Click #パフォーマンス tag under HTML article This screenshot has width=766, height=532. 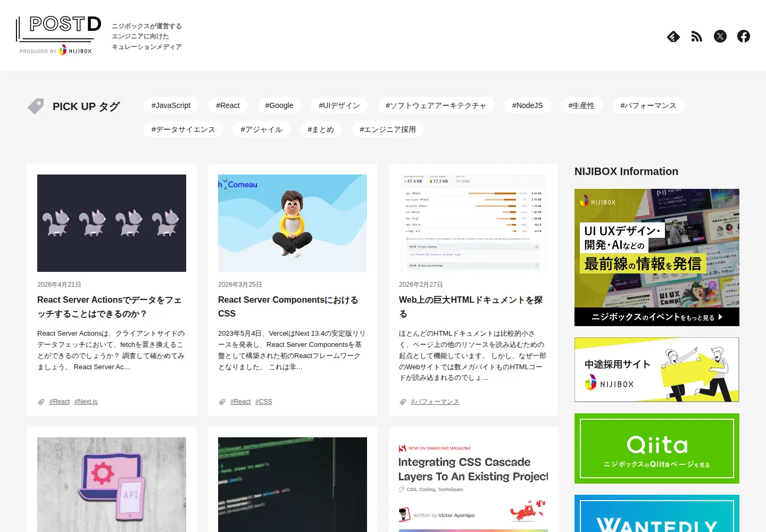(x=435, y=402)
